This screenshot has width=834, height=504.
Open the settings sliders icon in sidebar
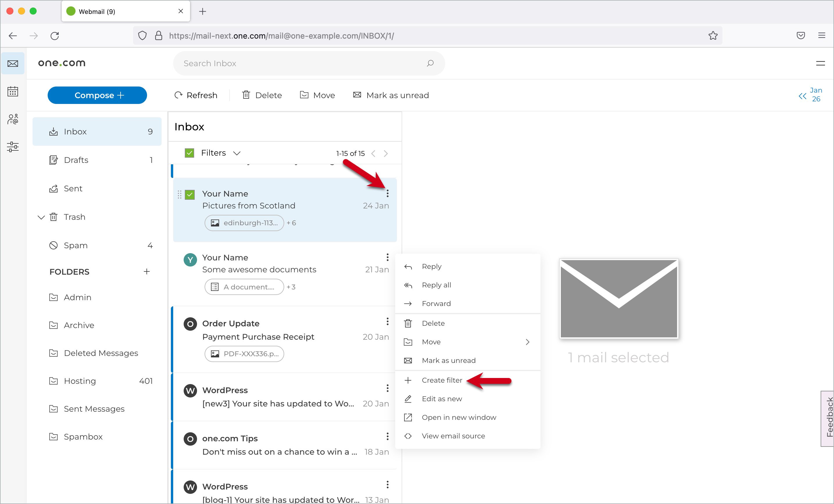click(13, 147)
